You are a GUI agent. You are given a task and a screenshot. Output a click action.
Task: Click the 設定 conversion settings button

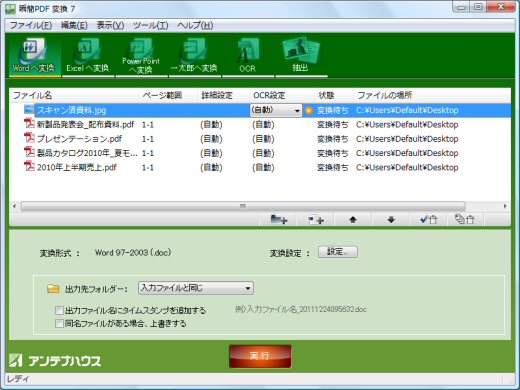(338, 252)
